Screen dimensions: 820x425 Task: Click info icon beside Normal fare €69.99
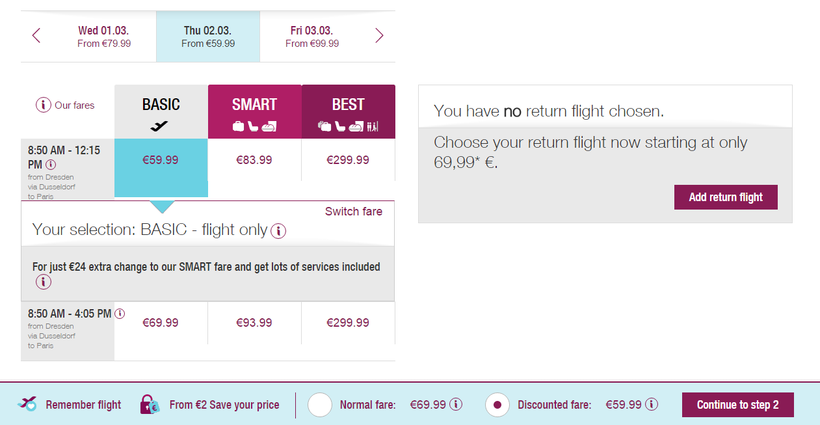click(x=455, y=405)
